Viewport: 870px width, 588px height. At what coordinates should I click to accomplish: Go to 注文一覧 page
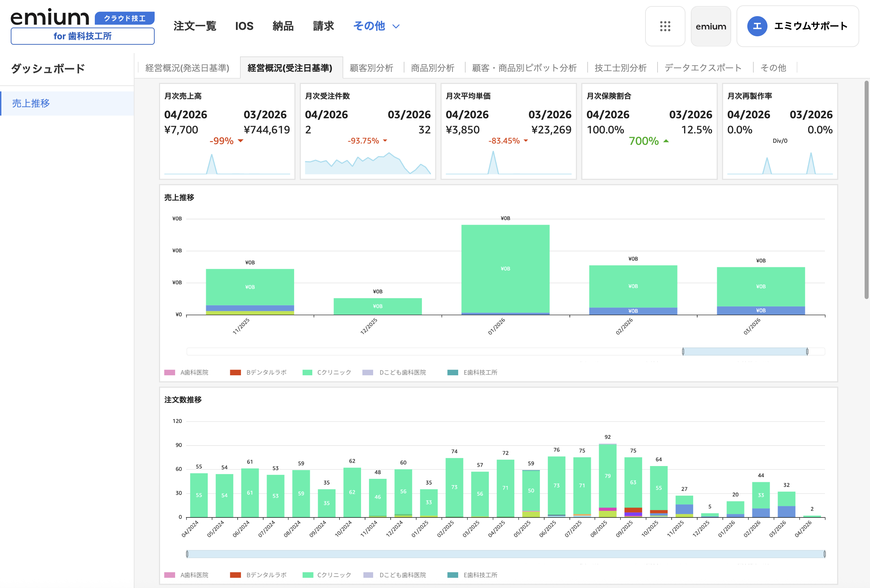tap(195, 26)
